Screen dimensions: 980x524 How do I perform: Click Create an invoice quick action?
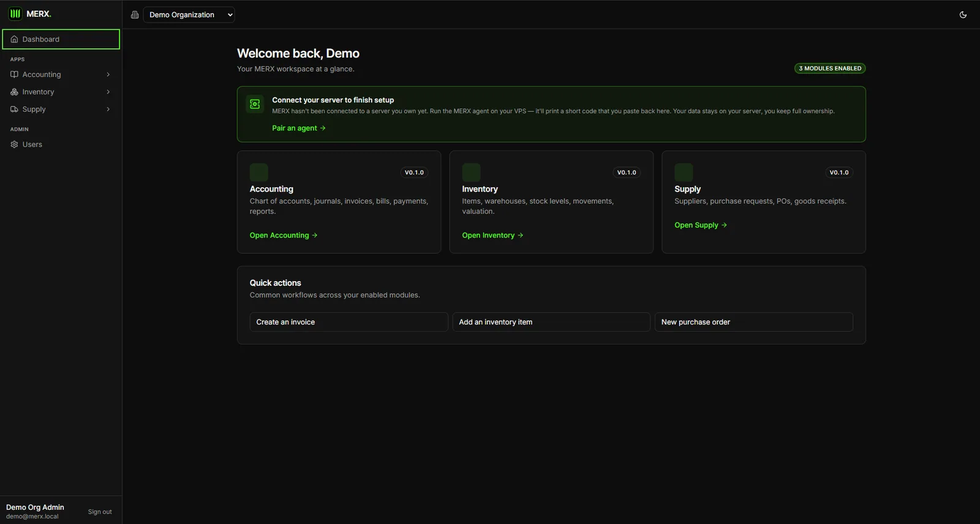349,322
